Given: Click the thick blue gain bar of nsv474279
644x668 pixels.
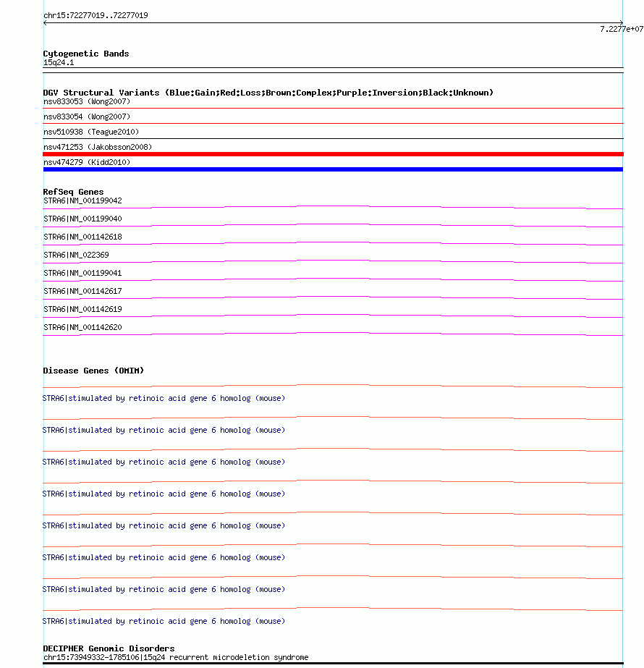Looking at the screenshot, I should click(x=333, y=169).
